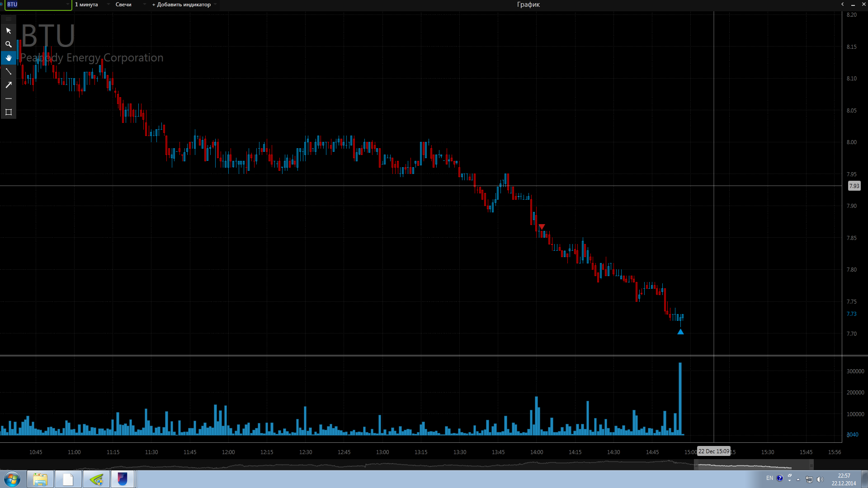868x488 pixels.
Task: Click the Show Desktop strip
Action: tap(865, 479)
